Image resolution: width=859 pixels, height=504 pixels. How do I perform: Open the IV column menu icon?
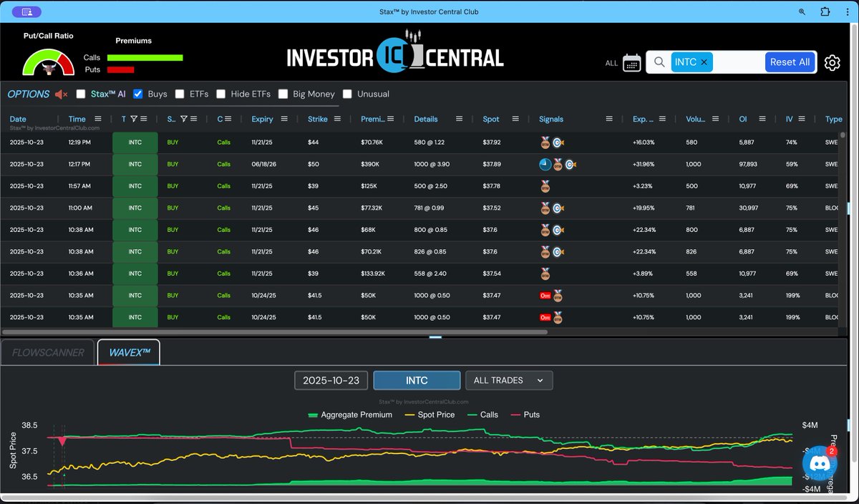tap(802, 119)
